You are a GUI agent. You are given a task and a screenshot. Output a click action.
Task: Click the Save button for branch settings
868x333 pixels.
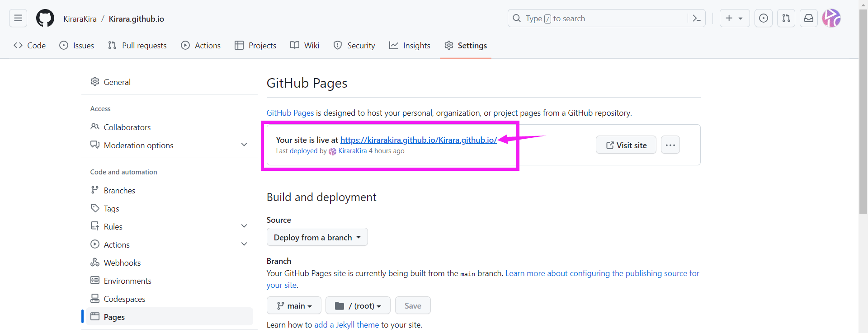(413, 305)
